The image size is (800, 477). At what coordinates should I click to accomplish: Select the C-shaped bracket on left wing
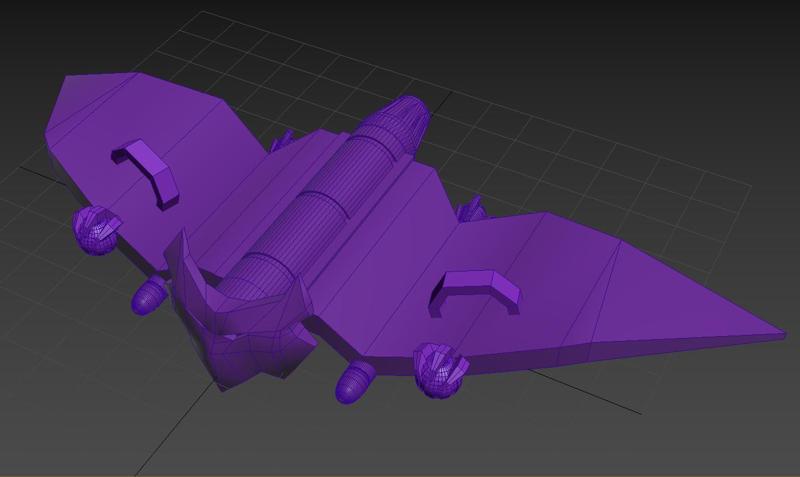[x=146, y=174]
